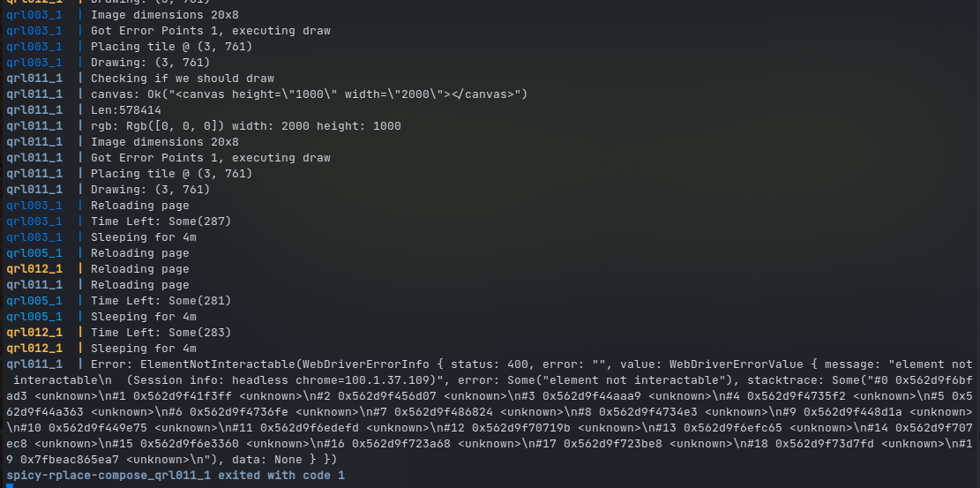Click qrl011_1 "Reloading page" line

139,285
